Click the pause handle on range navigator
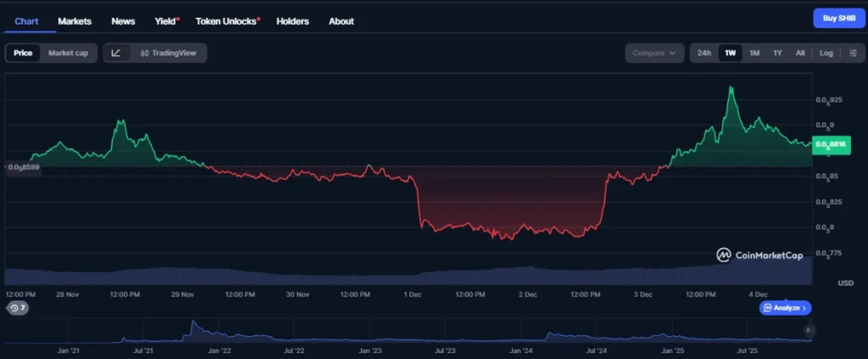 click(808, 330)
